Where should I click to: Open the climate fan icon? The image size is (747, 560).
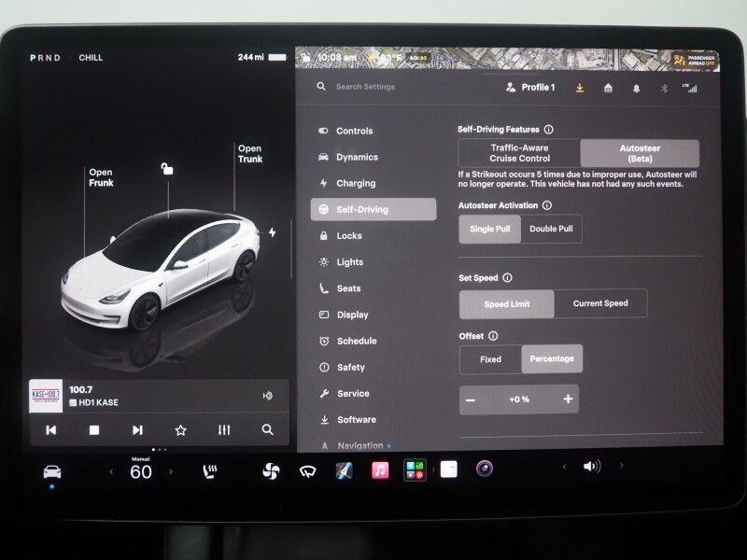pos(271,471)
